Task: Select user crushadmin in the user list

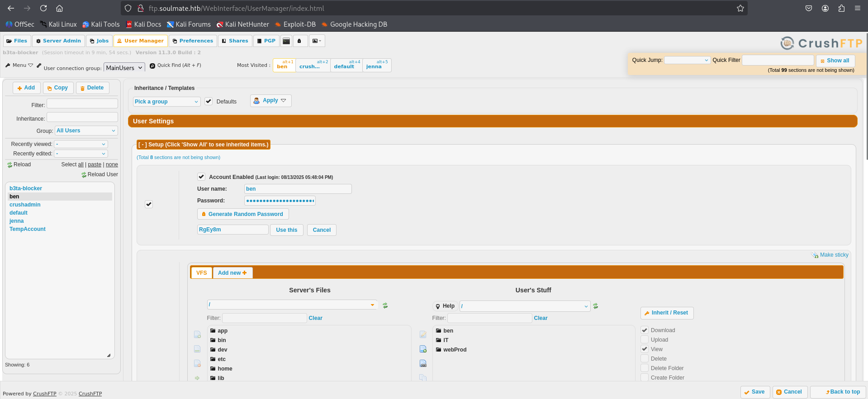Action: click(x=25, y=205)
